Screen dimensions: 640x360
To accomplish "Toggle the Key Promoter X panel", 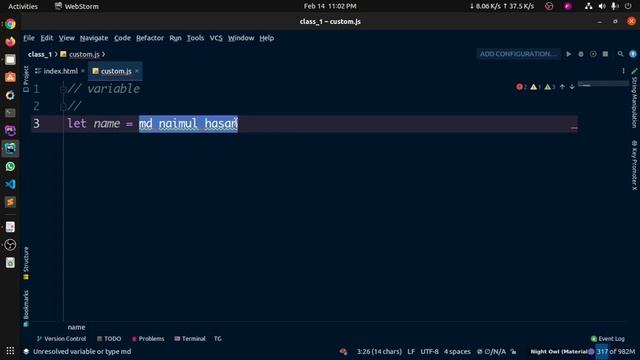I will pos(634,165).
